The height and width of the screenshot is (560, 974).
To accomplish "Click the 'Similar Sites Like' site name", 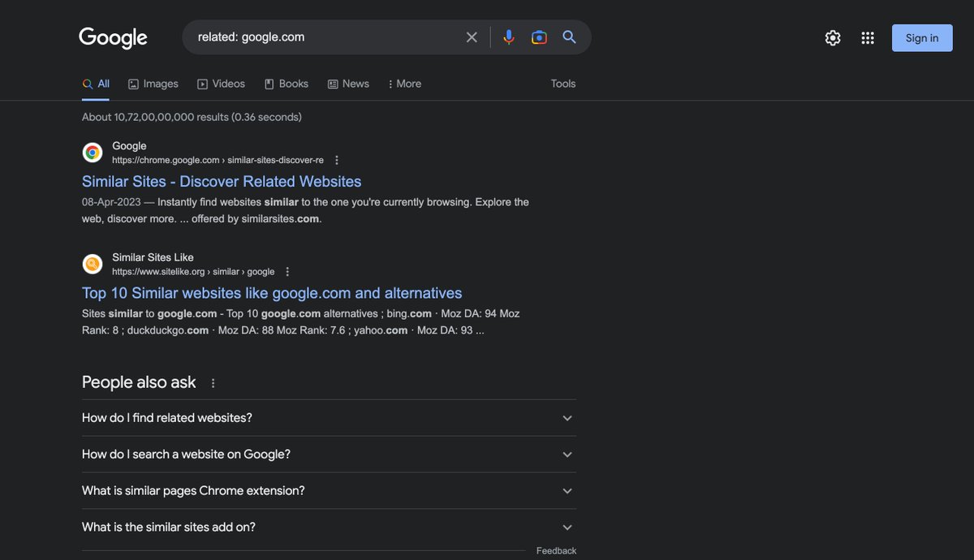I will point(153,257).
